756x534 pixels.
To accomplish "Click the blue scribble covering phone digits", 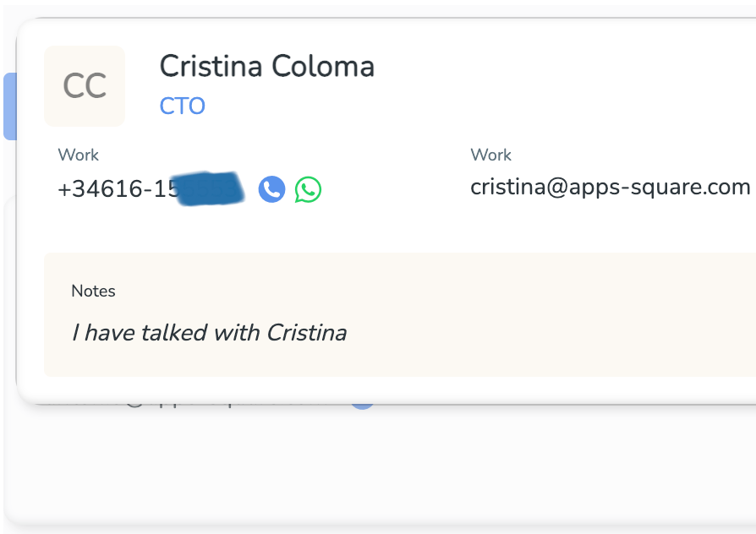I will pos(210,188).
